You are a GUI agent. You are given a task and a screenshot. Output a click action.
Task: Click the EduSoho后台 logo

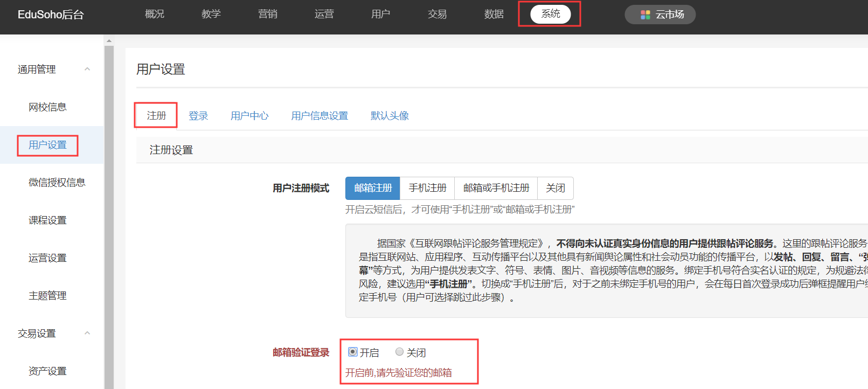click(x=51, y=15)
